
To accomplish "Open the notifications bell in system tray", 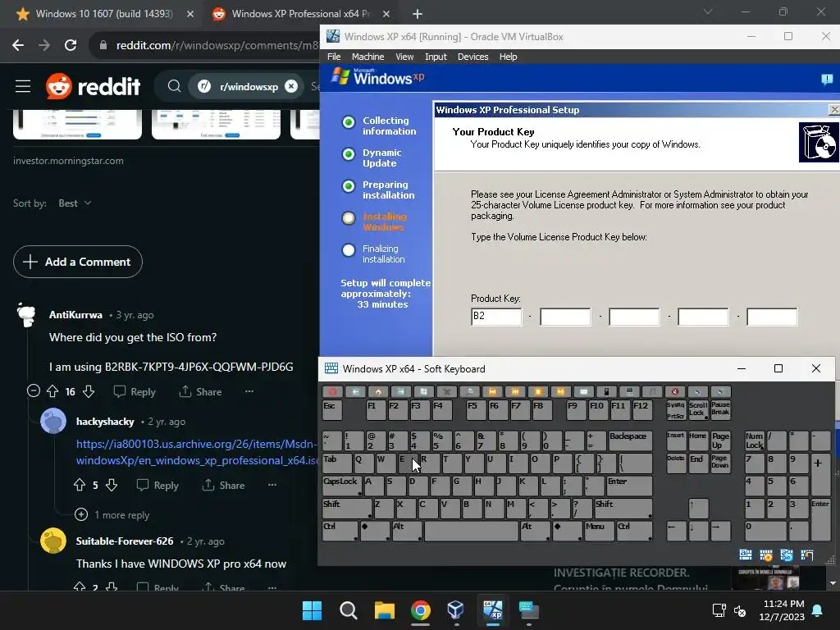I will 818,610.
